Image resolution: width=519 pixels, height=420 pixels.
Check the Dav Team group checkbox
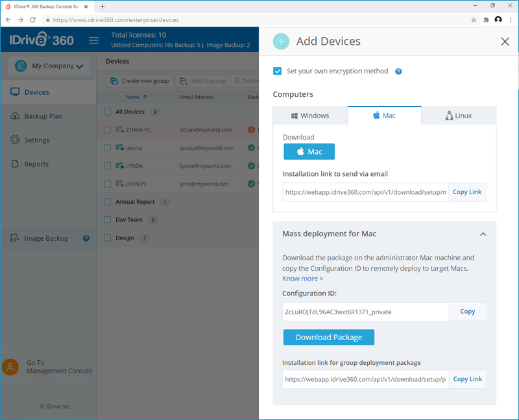click(107, 219)
